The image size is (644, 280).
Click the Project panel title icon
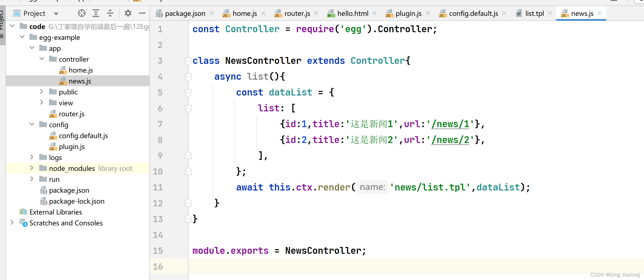coord(17,13)
